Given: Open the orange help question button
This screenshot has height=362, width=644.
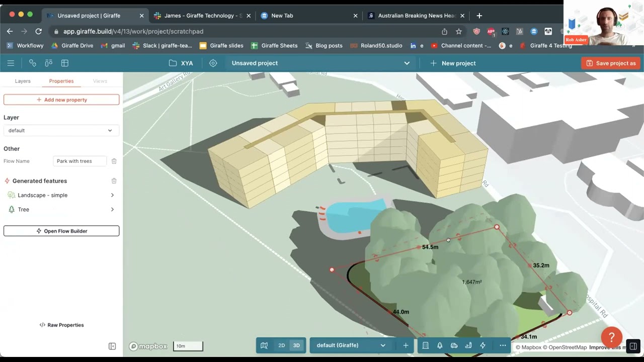Looking at the screenshot, I should (612, 337).
